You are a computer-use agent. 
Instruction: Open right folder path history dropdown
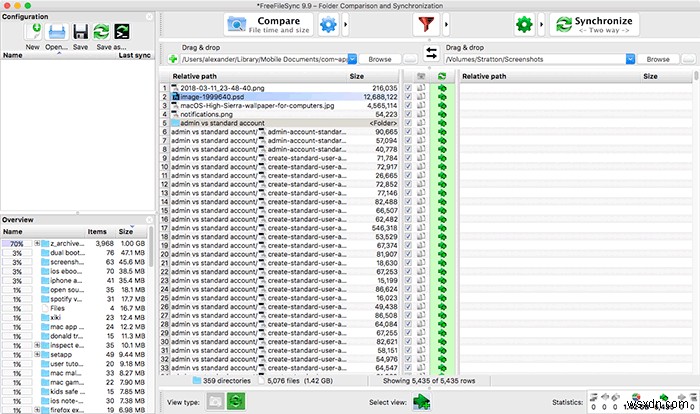(630, 59)
